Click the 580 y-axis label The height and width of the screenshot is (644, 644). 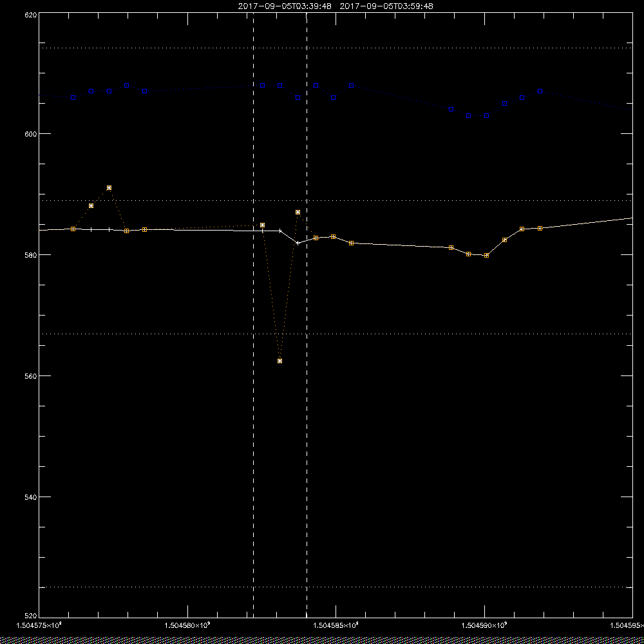(x=30, y=255)
